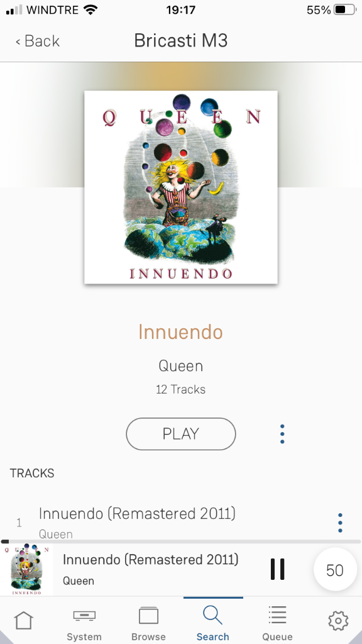Go back using the Back chevron
362x644 pixels.
pos(37,41)
